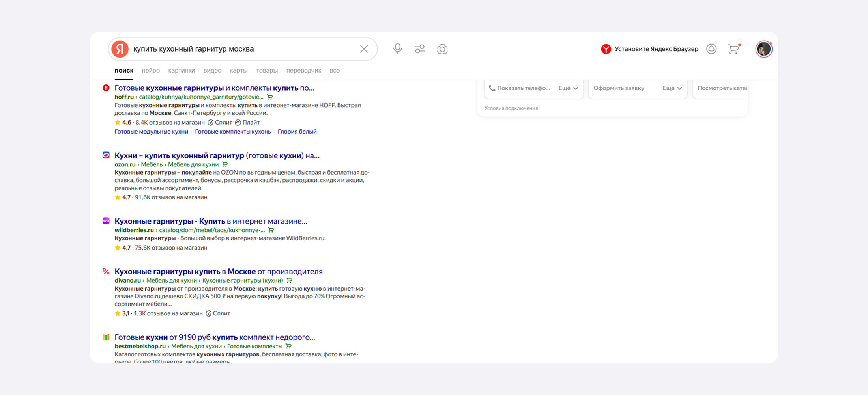Switch to the нейро tab
Image resolution: width=868 pixels, height=395 pixels.
tap(151, 71)
